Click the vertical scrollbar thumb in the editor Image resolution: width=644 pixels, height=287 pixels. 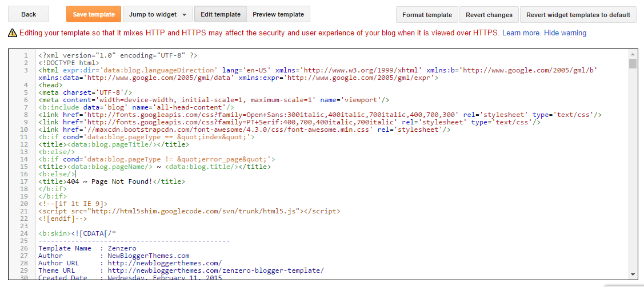633,63
